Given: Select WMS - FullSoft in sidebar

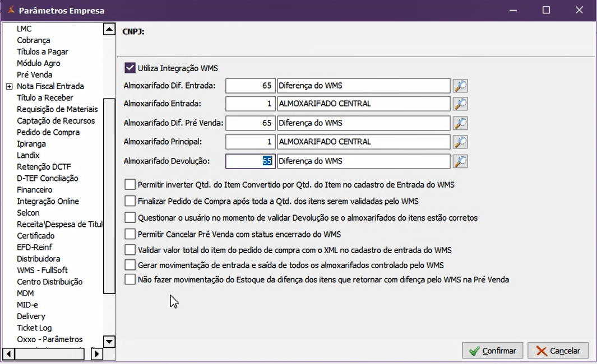Looking at the screenshot, I should 42,270.
